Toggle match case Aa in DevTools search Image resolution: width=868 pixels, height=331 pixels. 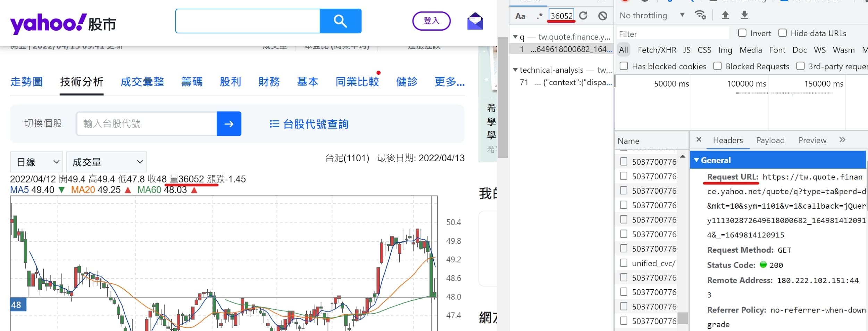[520, 16]
